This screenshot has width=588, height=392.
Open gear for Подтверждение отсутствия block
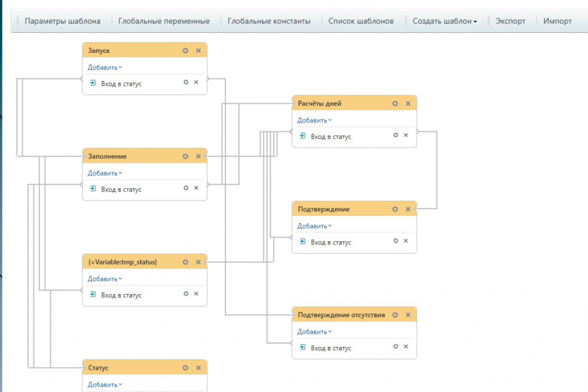[395, 315]
